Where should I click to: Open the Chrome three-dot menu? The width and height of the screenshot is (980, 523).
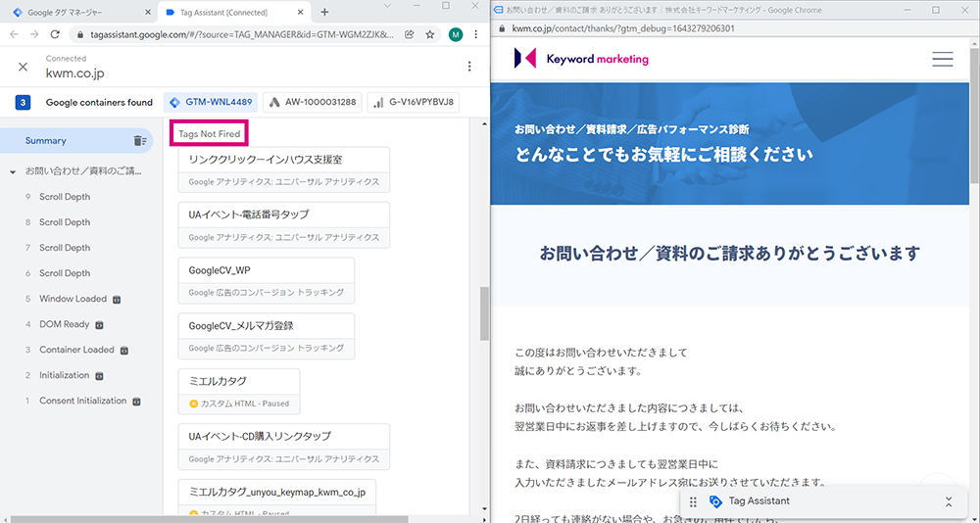click(476, 34)
